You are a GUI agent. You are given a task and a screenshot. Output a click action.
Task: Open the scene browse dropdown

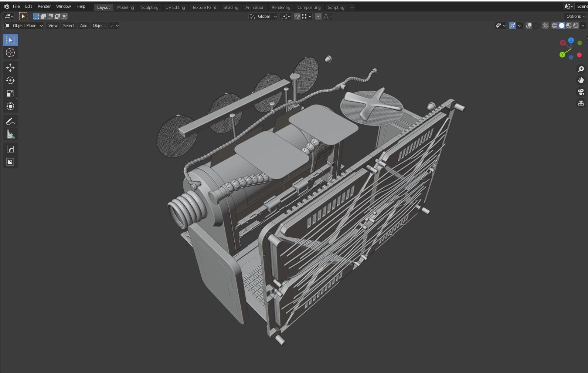click(x=569, y=6)
